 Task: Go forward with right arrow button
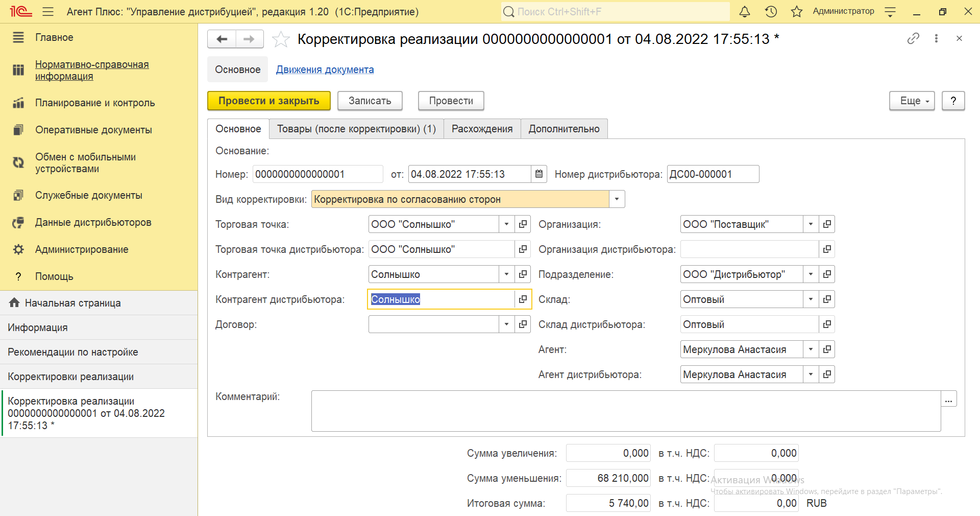click(249, 39)
